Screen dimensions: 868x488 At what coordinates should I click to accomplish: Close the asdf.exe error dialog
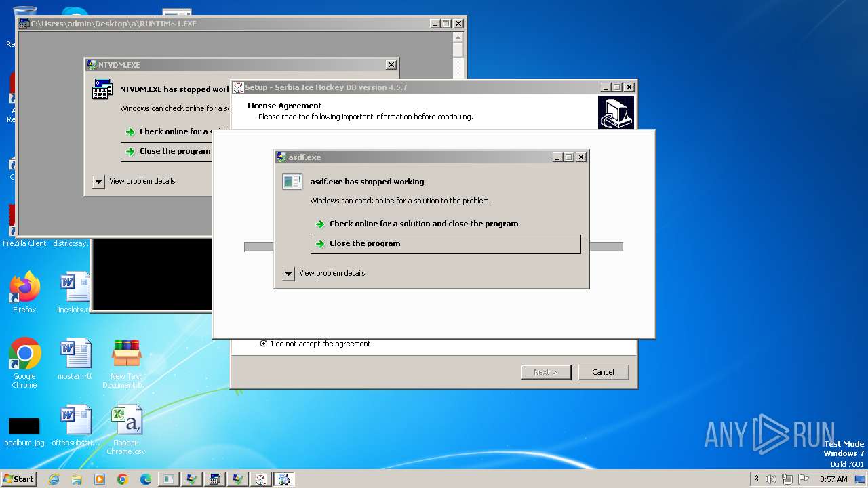click(x=581, y=157)
